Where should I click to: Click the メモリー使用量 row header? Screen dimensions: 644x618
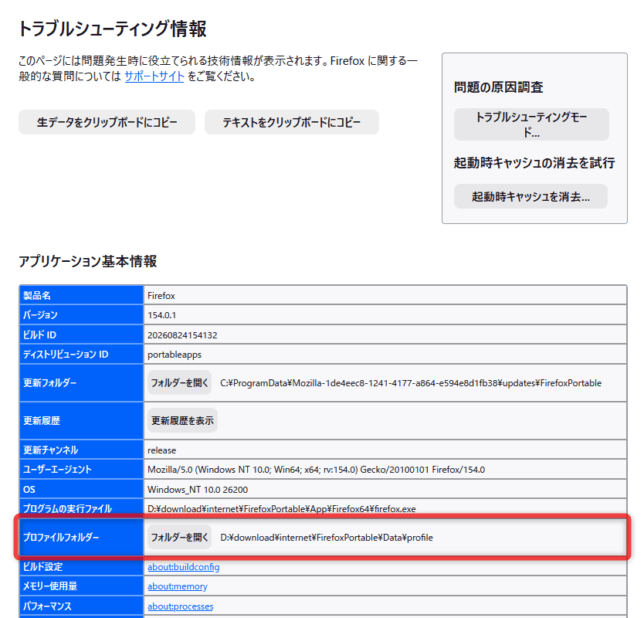point(81,586)
